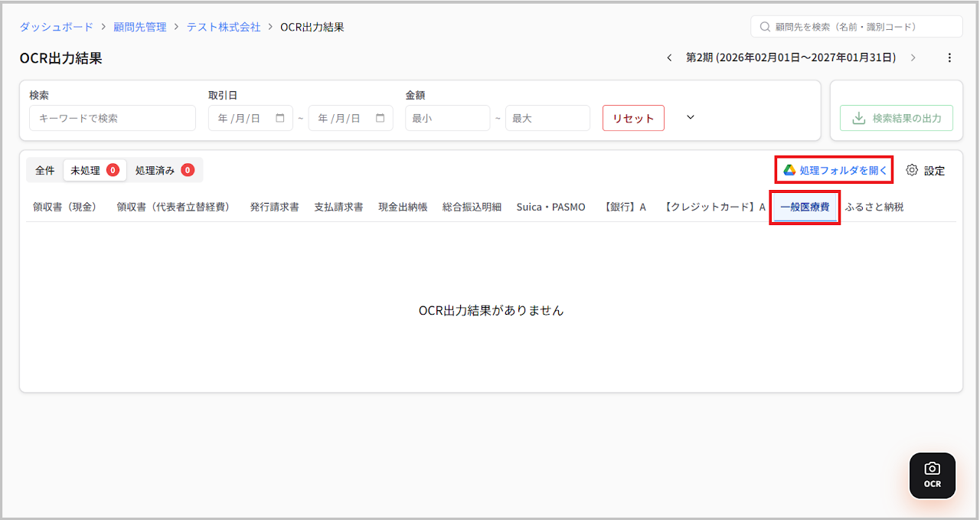Switch to 【クレジットカード】A tab

(x=713, y=207)
